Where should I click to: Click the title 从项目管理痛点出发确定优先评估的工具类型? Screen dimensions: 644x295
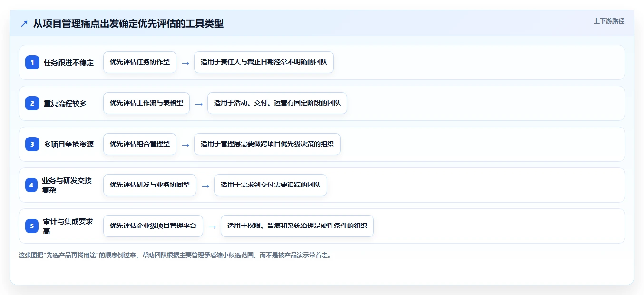pos(128,23)
